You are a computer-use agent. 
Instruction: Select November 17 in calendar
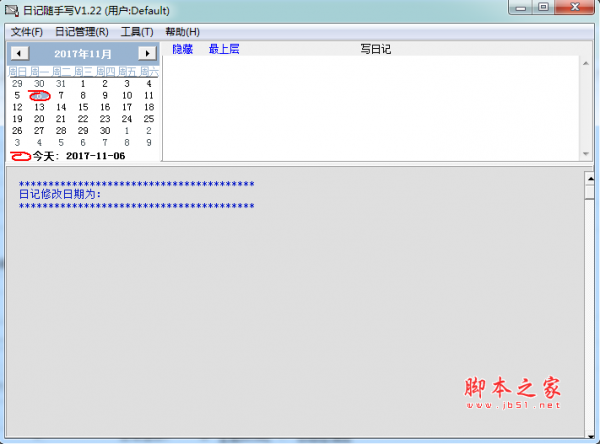[127, 107]
